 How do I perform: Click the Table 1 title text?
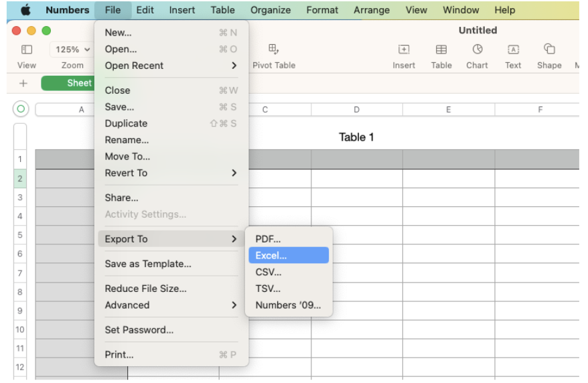coord(356,137)
